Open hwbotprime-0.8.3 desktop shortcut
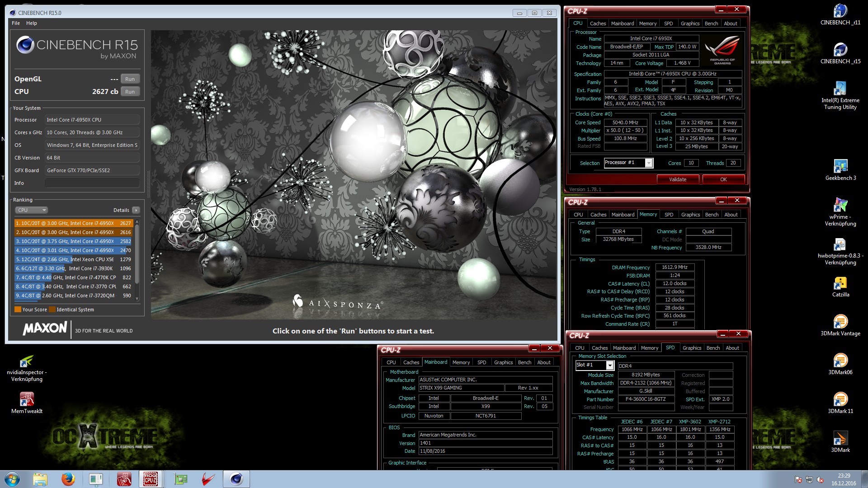 (x=840, y=250)
